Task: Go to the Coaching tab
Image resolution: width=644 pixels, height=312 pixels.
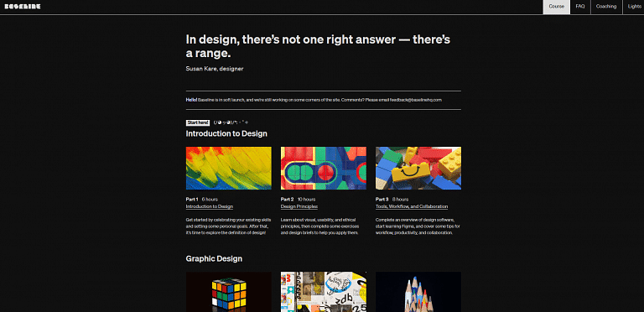Action: coord(606,7)
